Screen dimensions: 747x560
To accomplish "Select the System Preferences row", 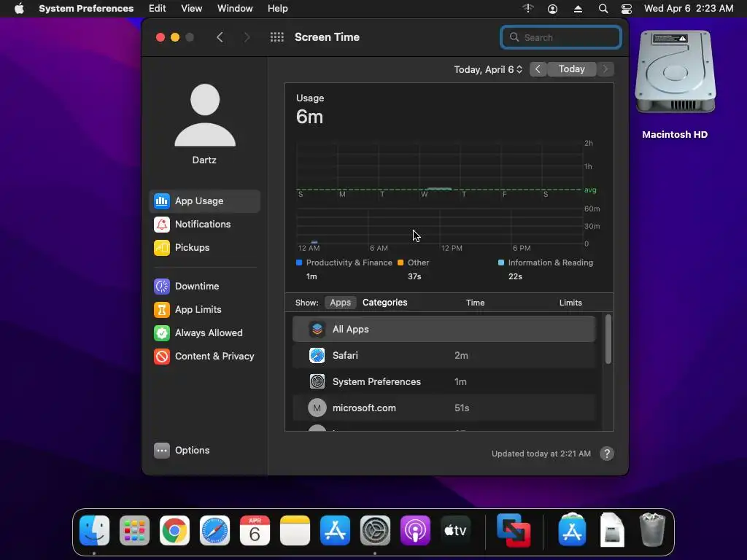I will pyautogui.click(x=444, y=381).
